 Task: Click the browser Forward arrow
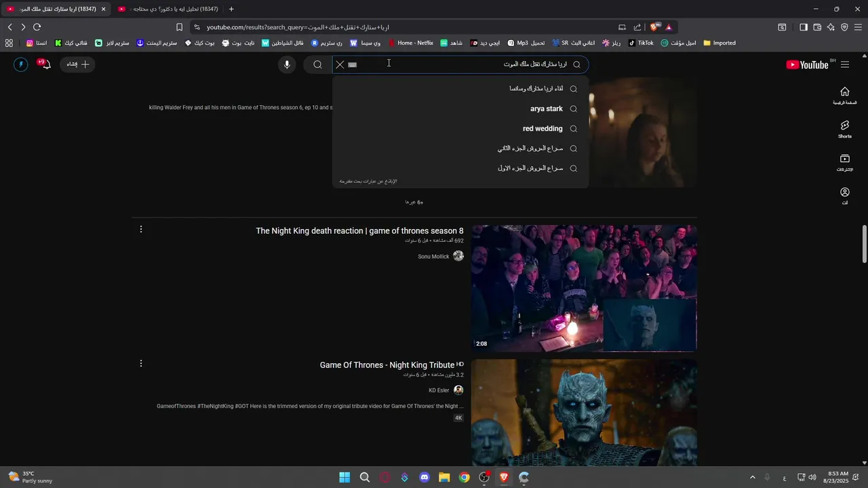[23, 27]
